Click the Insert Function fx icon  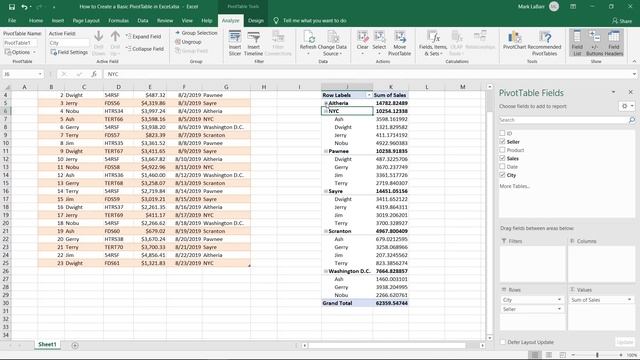(x=94, y=74)
